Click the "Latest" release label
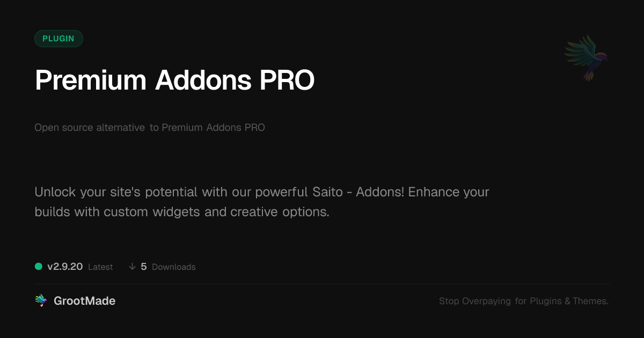Screen dimensions: 644x338 (100, 267)
